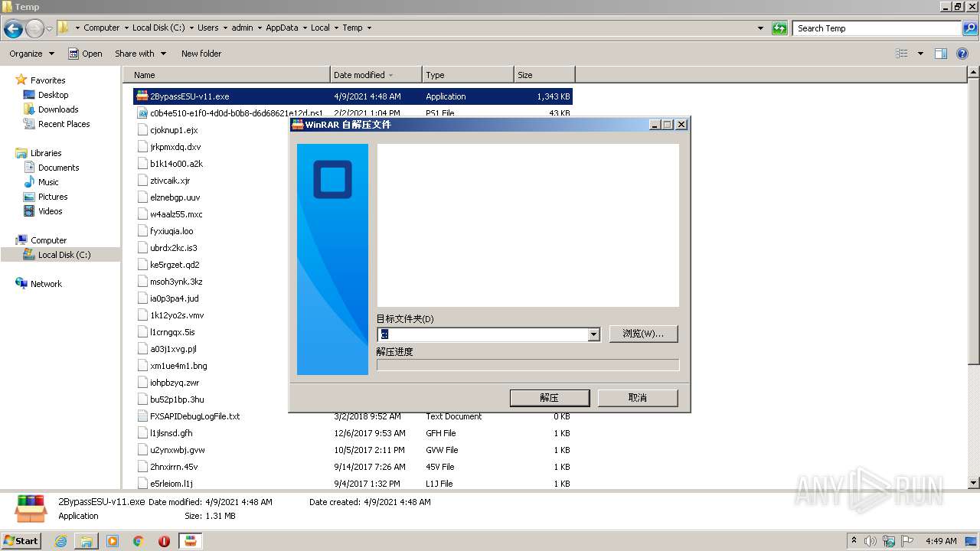This screenshot has height=551, width=980.
Task: Click the WinRAR SFX taskbar button
Action: [x=191, y=541]
